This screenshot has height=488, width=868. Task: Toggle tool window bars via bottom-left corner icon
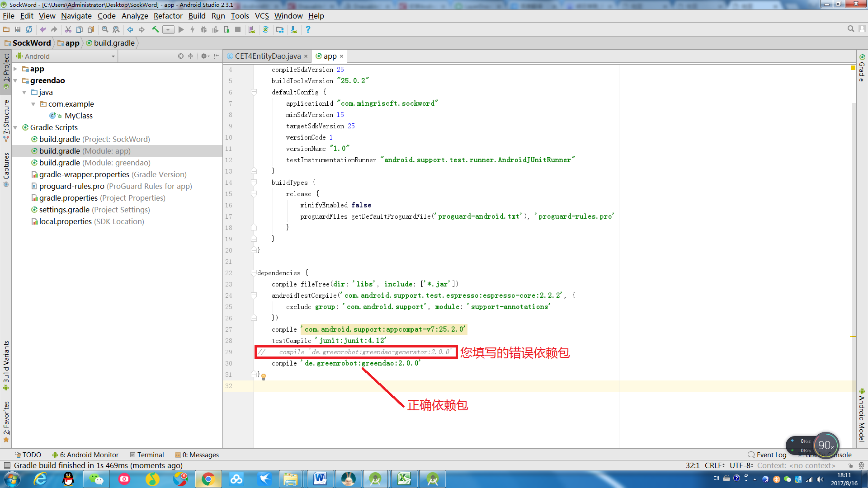pyautogui.click(x=7, y=465)
